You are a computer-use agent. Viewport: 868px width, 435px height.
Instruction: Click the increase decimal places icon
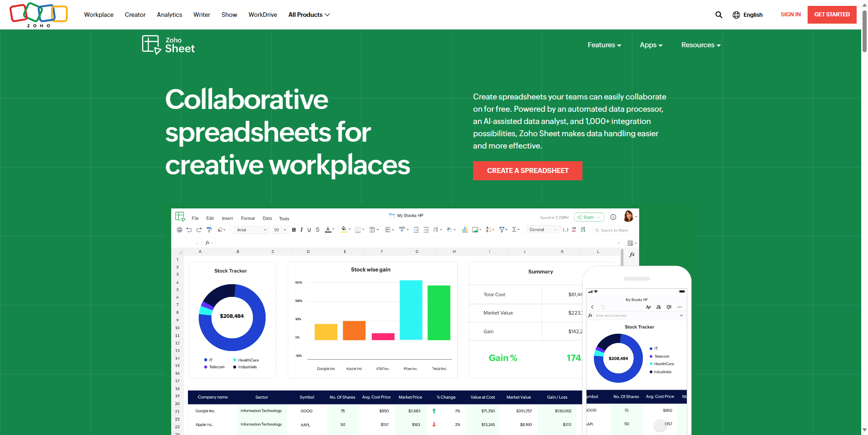(583, 230)
